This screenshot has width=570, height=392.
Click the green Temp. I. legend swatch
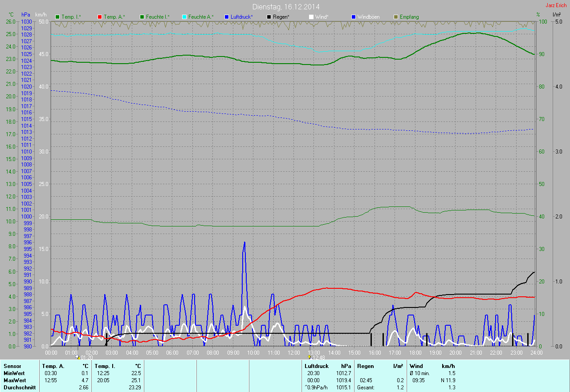57,17
